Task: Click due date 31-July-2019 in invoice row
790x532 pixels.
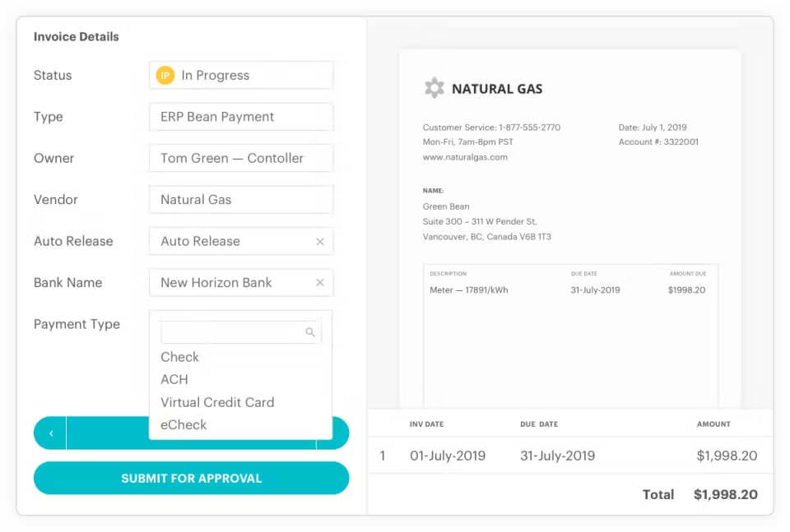Action: 557,456
